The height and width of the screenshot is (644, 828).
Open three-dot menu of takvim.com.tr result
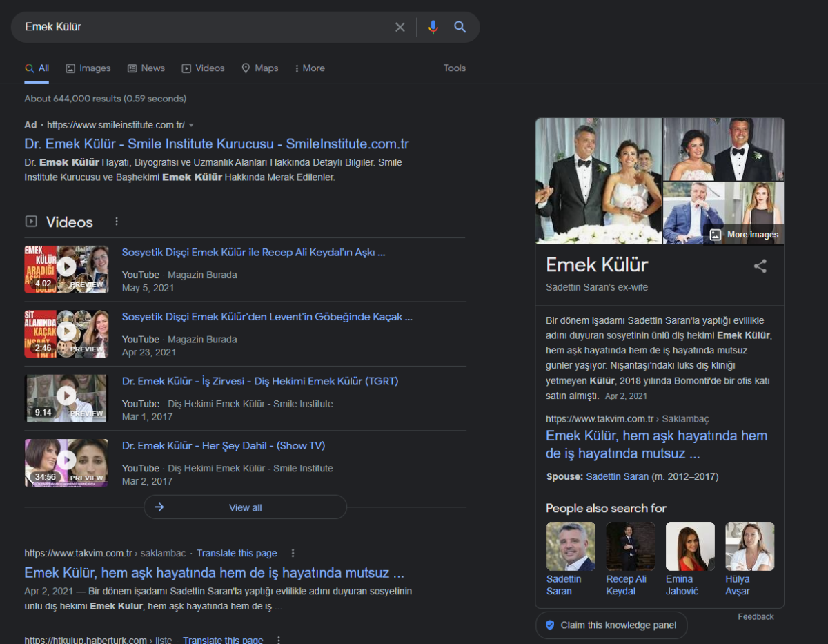point(293,553)
